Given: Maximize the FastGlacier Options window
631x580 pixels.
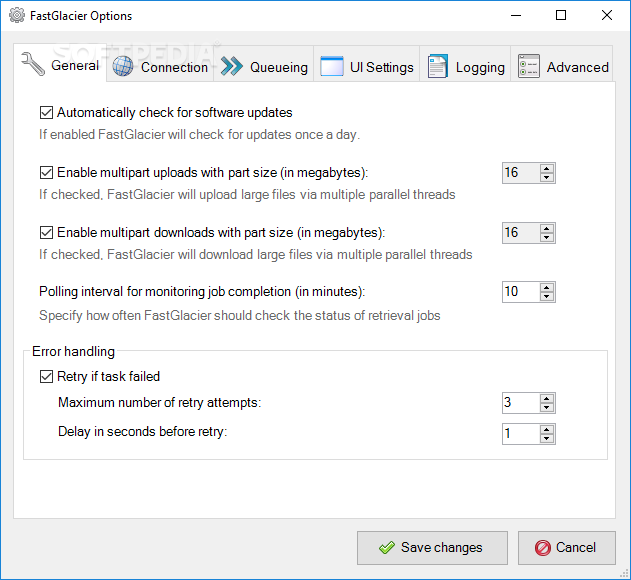Looking at the screenshot, I should tap(561, 15).
